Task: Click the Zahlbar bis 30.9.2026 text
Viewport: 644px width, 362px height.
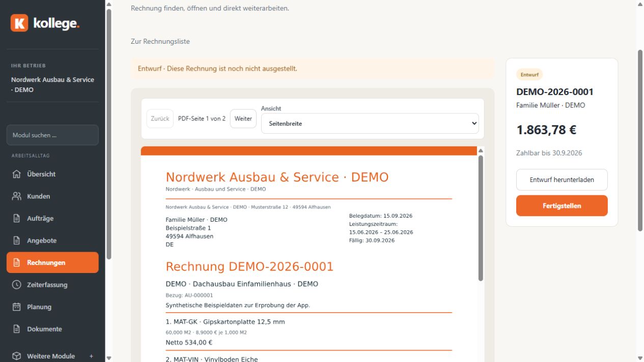Action: point(549,153)
